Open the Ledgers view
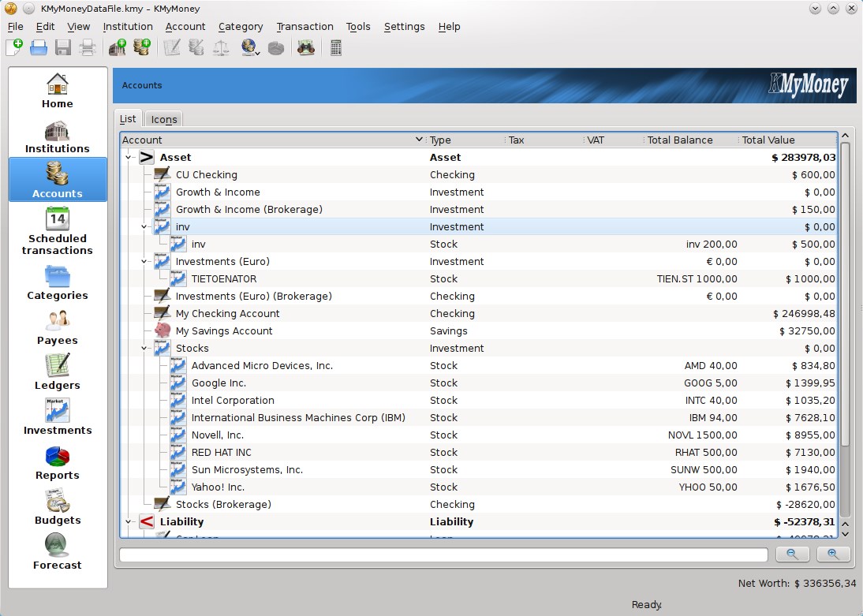 point(58,373)
